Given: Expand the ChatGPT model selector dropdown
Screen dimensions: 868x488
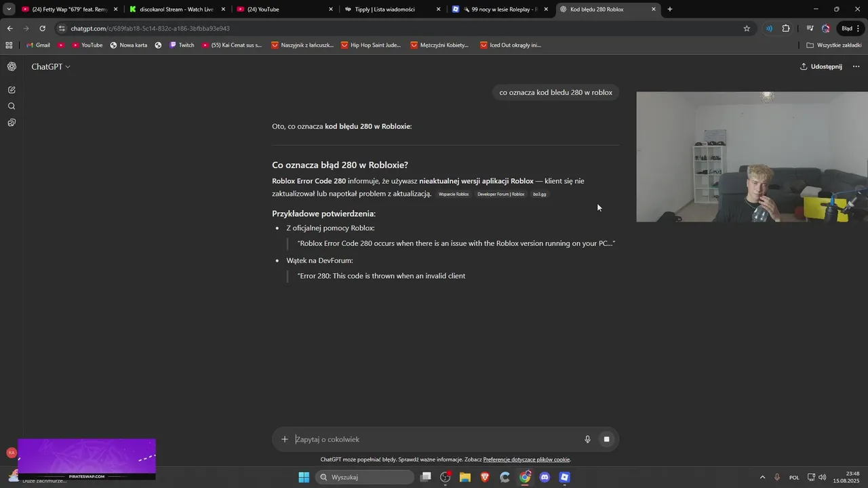Looking at the screenshot, I should click(x=50, y=66).
